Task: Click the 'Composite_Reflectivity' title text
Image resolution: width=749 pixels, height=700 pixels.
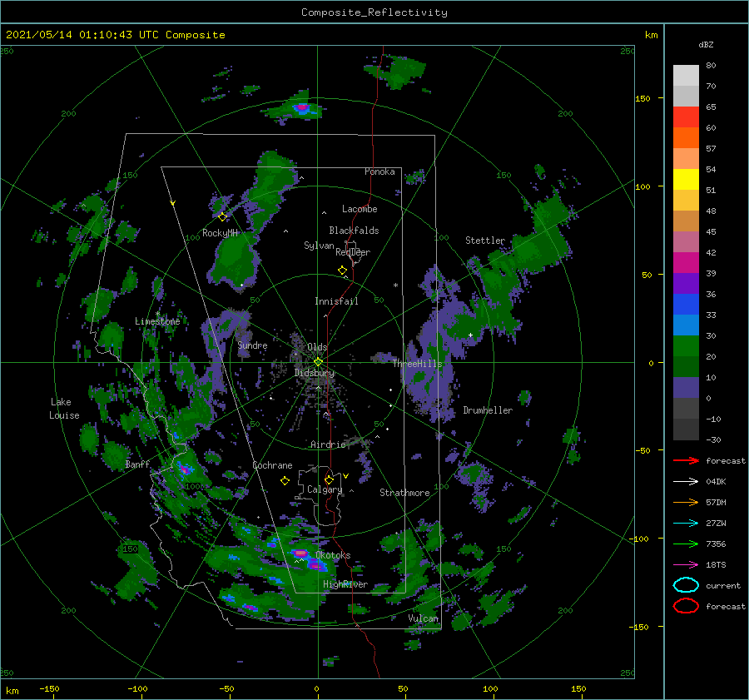Action: tap(374, 12)
